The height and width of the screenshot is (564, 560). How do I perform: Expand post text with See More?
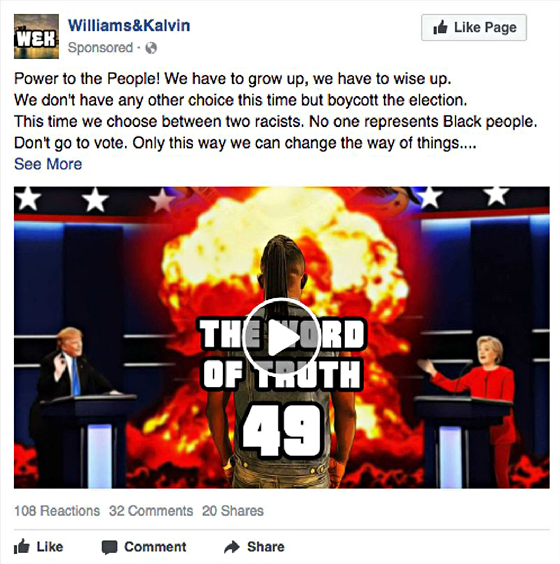point(48,164)
